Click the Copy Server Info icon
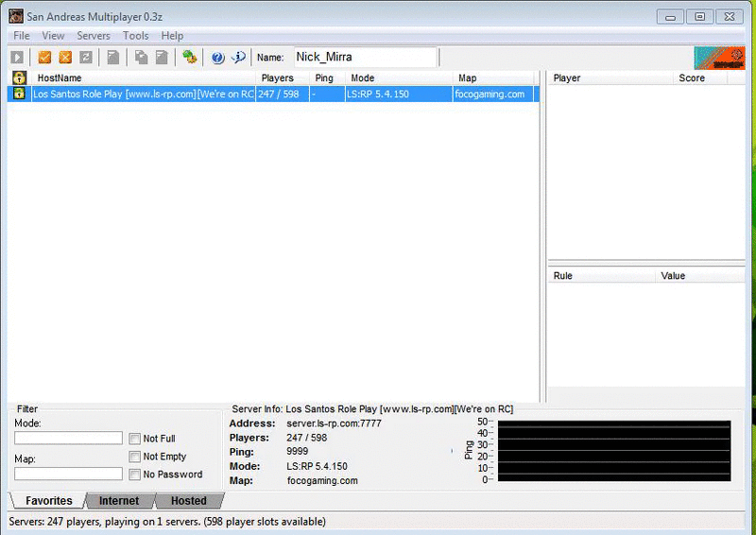Viewport: 756px width, 535px height. 141,58
